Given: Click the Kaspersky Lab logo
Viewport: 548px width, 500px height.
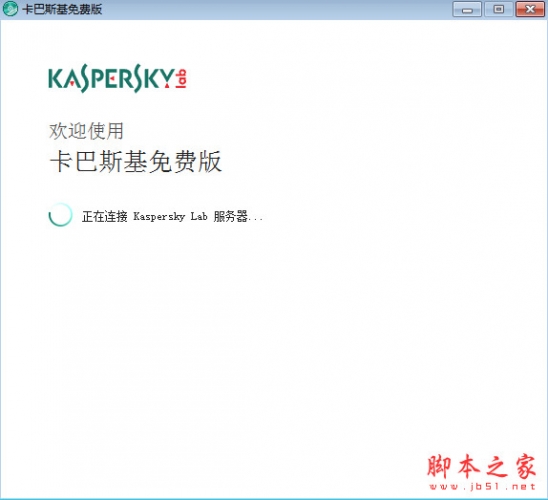Looking at the screenshot, I should [117, 78].
